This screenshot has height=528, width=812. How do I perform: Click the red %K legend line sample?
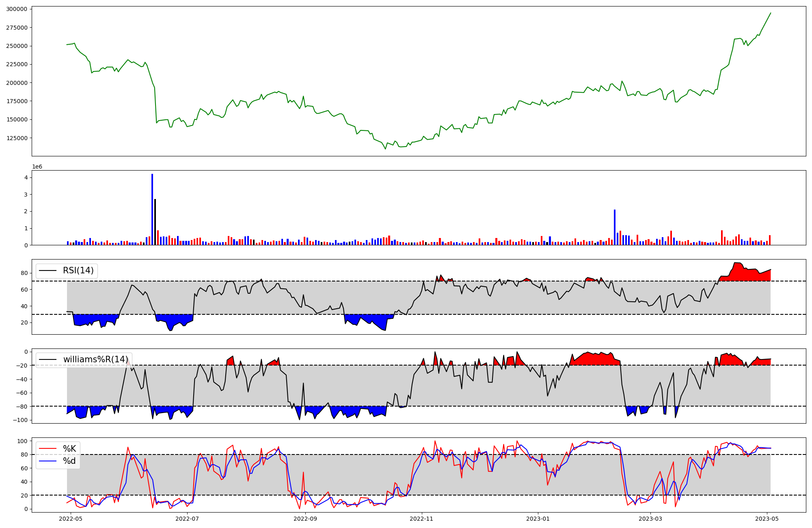pyautogui.click(x=47, y=448)
